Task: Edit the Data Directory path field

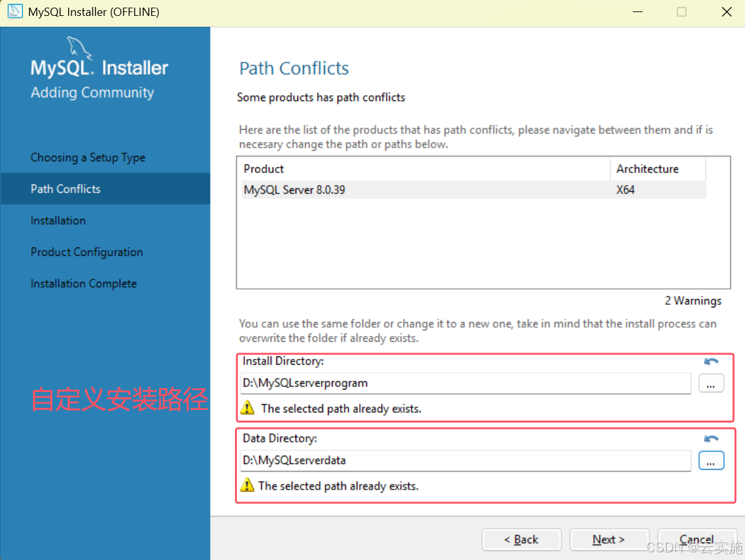Action: click(x=465, y=461)
